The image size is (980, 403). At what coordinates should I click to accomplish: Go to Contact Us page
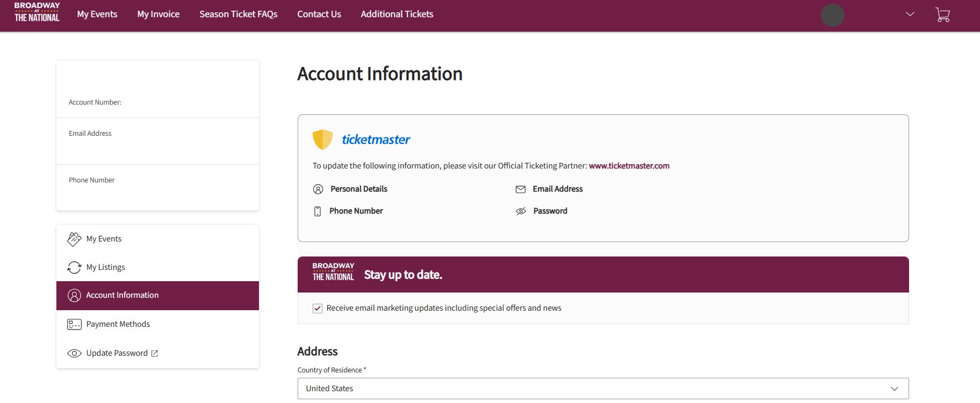coord(319,14)
